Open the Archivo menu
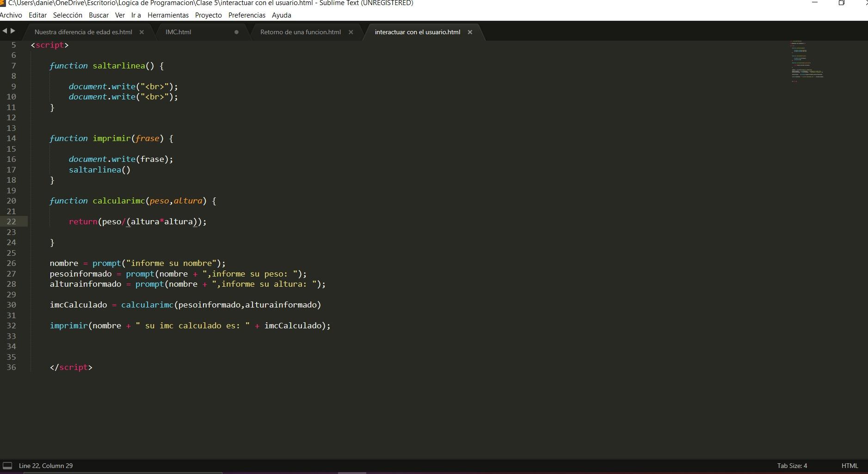 [11, 15]
